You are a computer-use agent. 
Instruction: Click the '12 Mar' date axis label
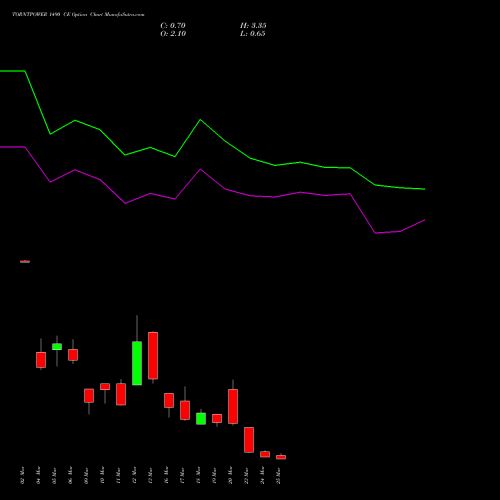point(134,475)
